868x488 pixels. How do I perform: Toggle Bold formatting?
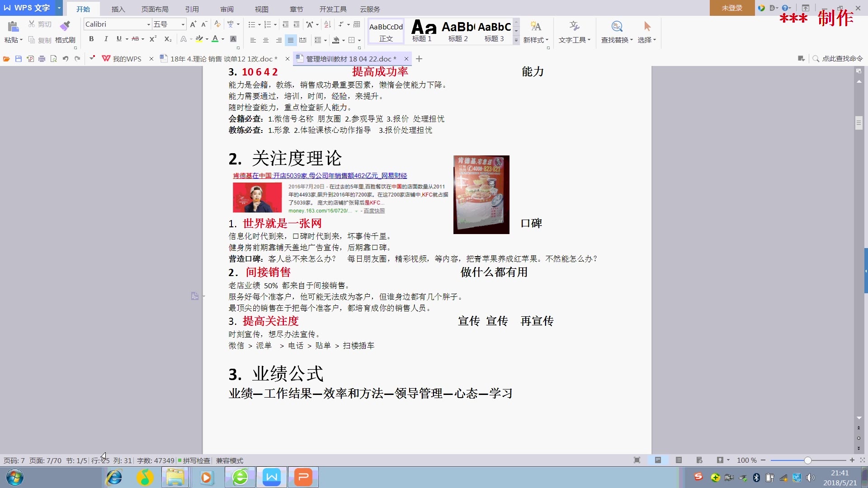point(91,39)
